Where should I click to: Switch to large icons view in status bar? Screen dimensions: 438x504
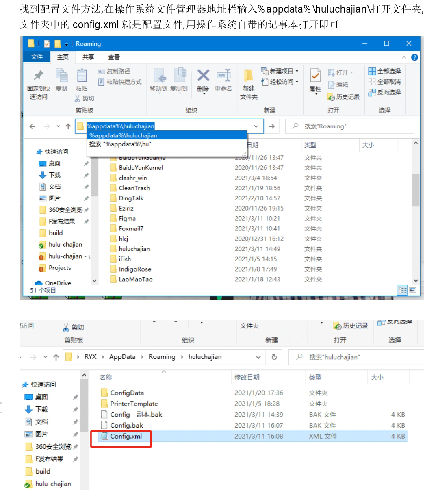pyautogui.click(x=413, y=290)
